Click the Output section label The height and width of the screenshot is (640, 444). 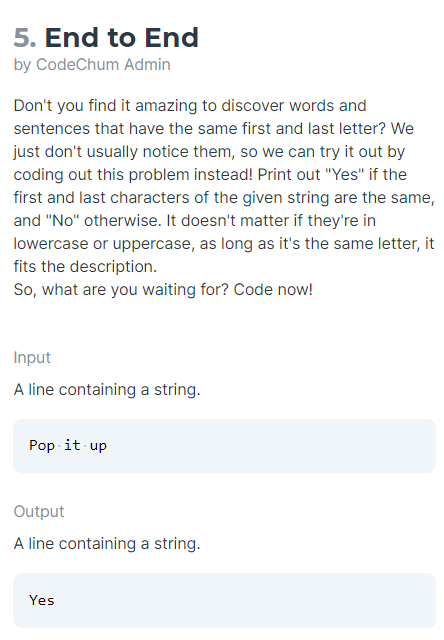click(39, 511)
